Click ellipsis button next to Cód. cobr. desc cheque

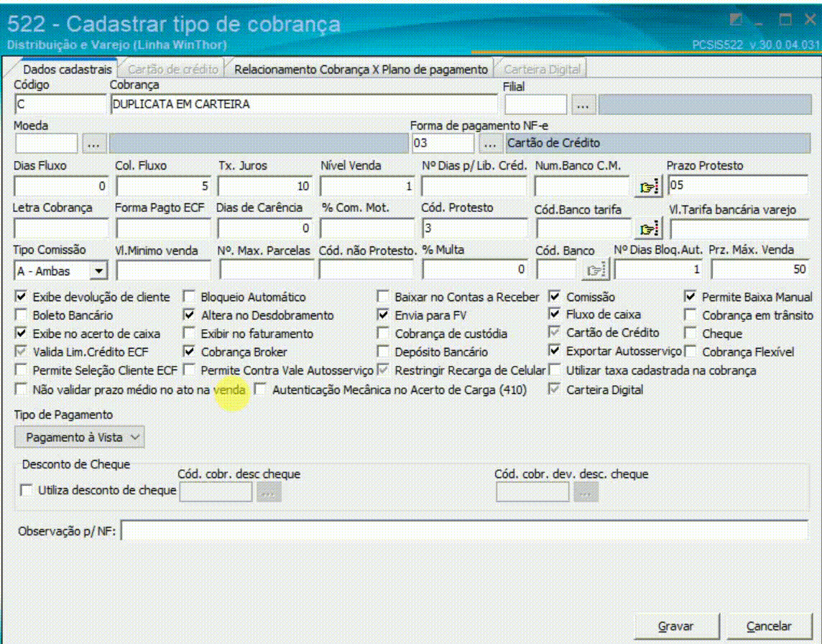coord(269,492)
